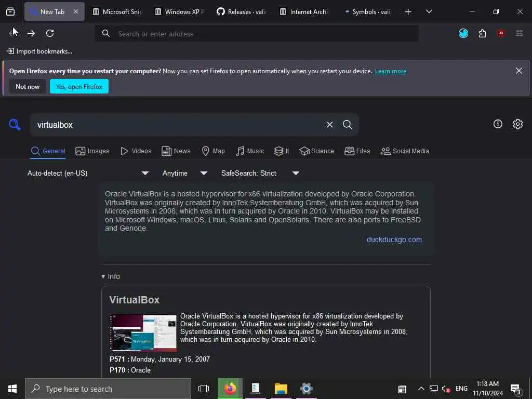Click the VirtualBox infobox heading
The width and height of the screenshot is (532, 399).
click(134, 300)
